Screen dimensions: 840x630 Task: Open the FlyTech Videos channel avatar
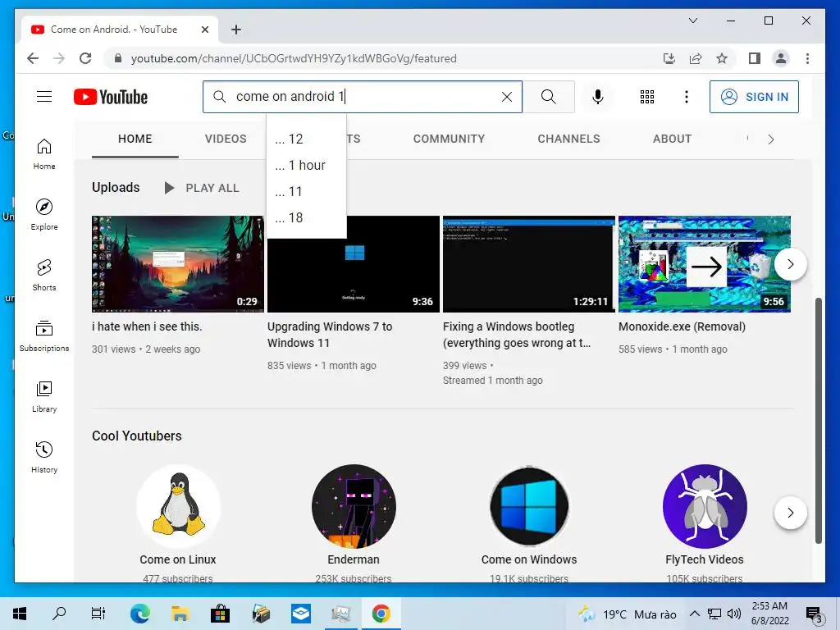coord(705,506)
